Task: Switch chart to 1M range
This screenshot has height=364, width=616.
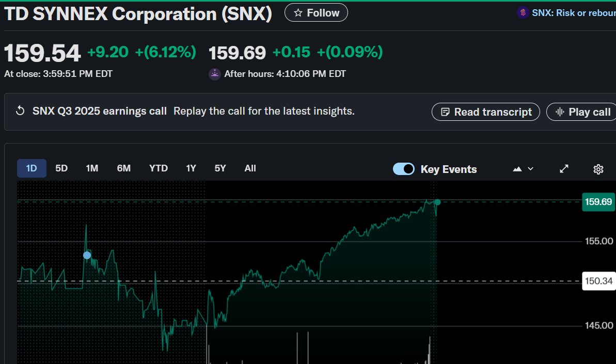Action: [92, 168]
